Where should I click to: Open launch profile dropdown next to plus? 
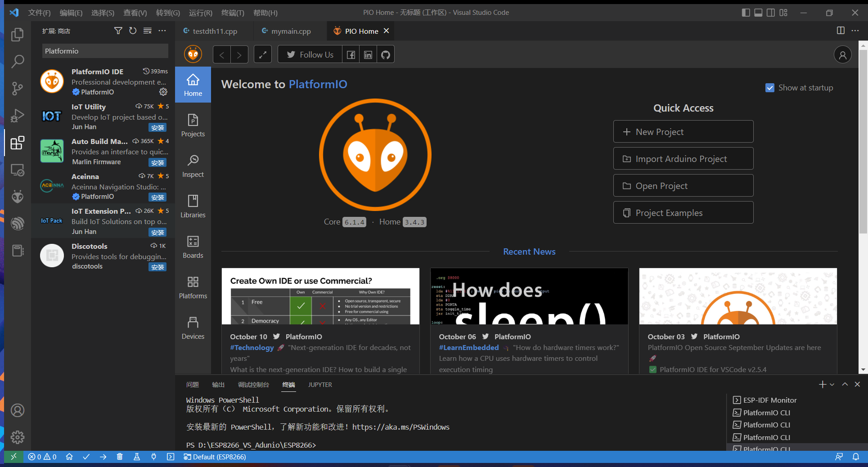point(832,384)
